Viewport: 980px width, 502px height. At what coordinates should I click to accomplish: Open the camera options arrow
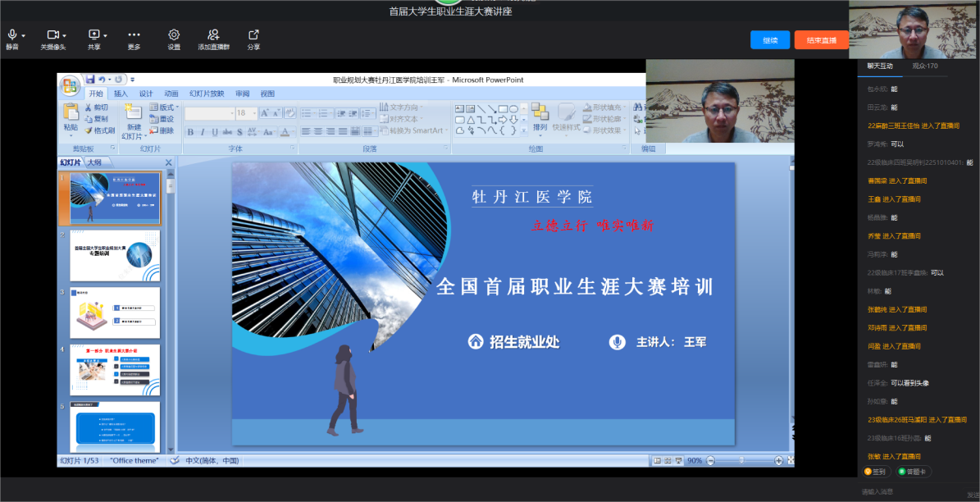pyautogui.click(x=64, y=35)
